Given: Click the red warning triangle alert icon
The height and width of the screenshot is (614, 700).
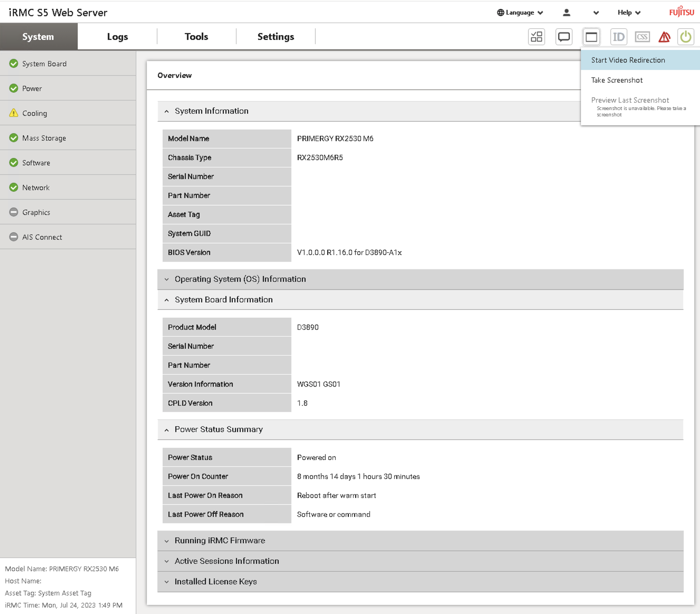Looking at the screenshot, I should click(x=665, y=37).
